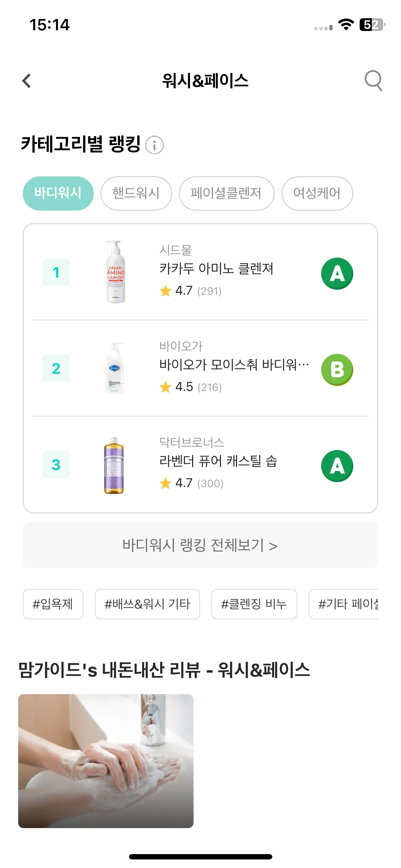Tap the B grade badge for 바이오가
This screenshot has height=868, width=401.
pos(337,370)
